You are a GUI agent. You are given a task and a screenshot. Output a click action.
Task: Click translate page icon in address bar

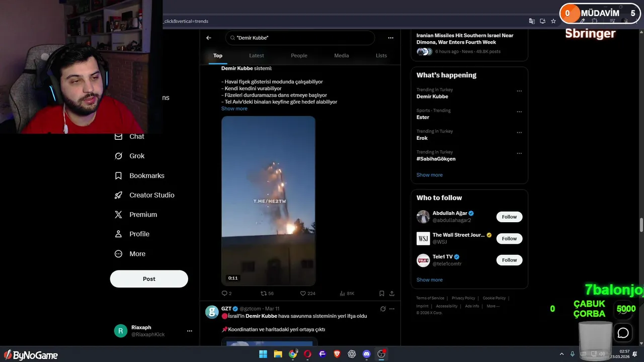pos(532,21)
